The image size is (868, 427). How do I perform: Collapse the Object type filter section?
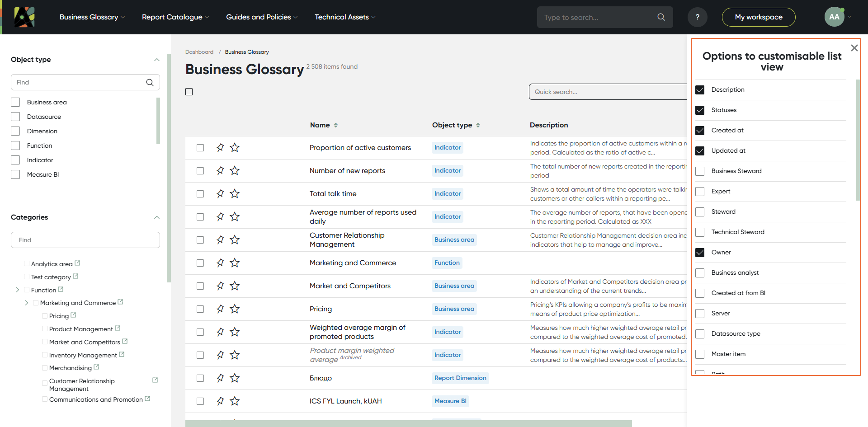coord(156,60)
